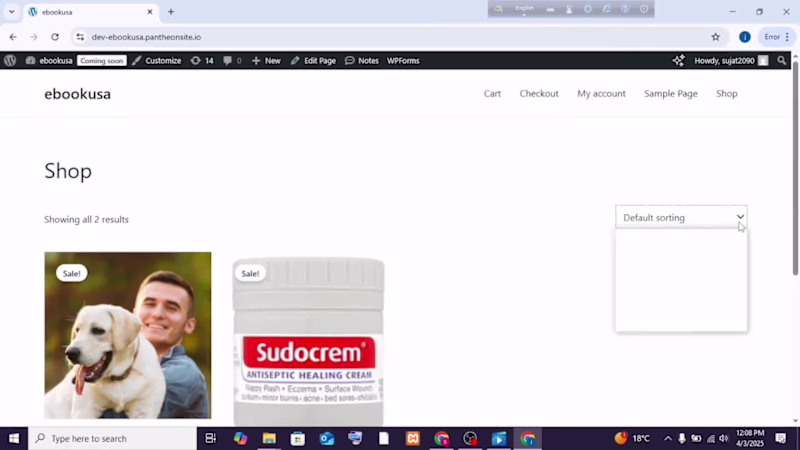Go back to the previous page
The image size is (800, 450).
click(13, 37)
